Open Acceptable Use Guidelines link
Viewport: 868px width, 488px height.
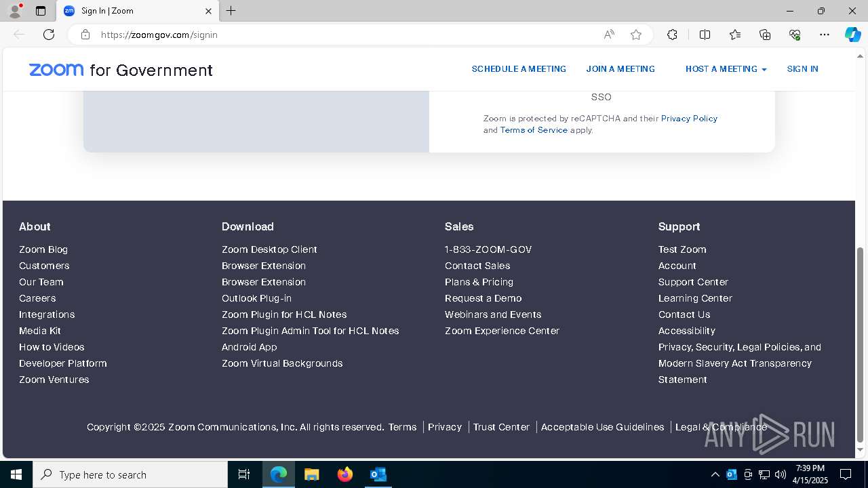(x=602, y=427)
